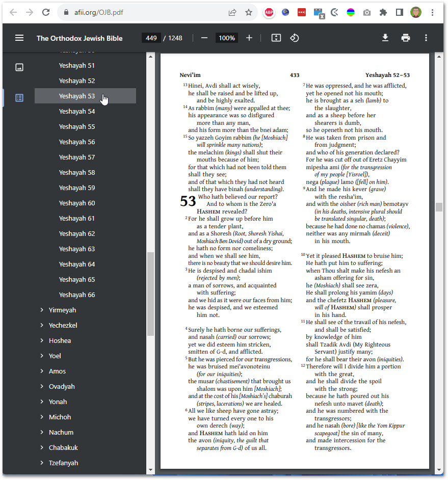Screen dimensions: 448x480
Task: Click the browser Forward arrow
Action: pyautogui.click(x=30, y=12)
